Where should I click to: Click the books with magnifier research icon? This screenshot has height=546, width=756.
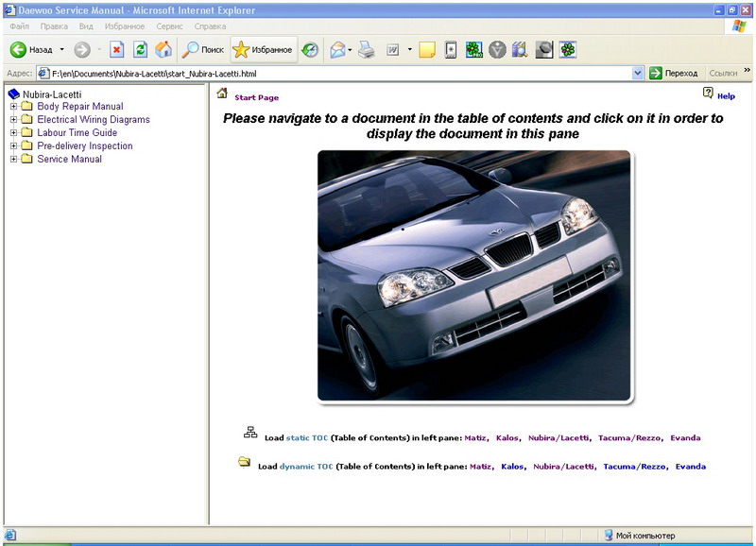point(520,50)
